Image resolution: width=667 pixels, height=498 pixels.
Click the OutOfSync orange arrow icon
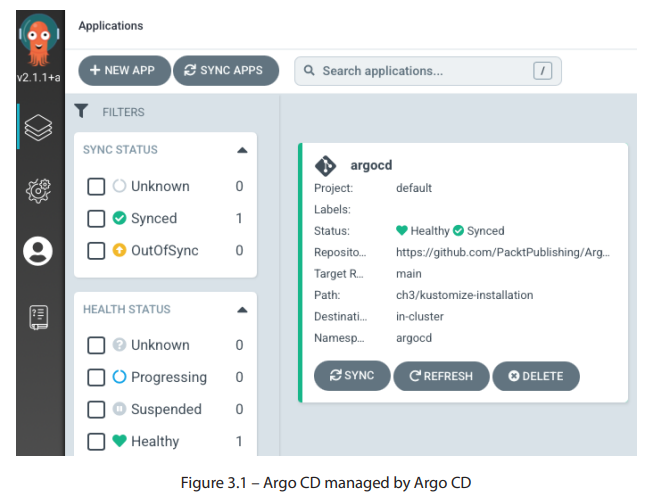click(x=120, y=250)
